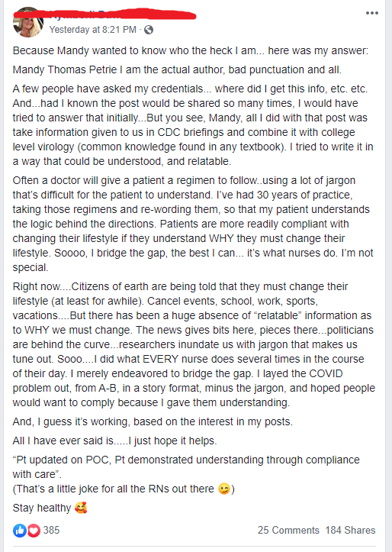Click the line 'All I have ever said'
This screenshot has width=392, height=552.
(x=114, y=441)
